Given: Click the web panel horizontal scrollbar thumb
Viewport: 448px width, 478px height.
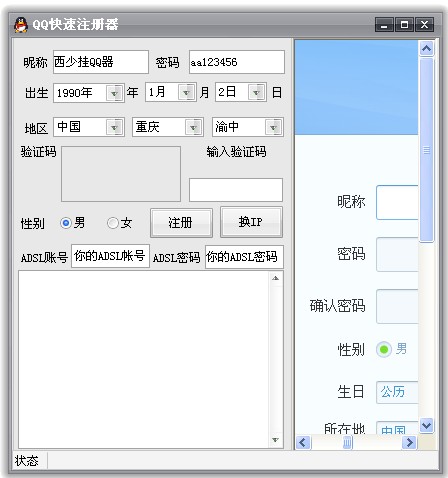Looking at the screenshot, I should coord(347,443).
